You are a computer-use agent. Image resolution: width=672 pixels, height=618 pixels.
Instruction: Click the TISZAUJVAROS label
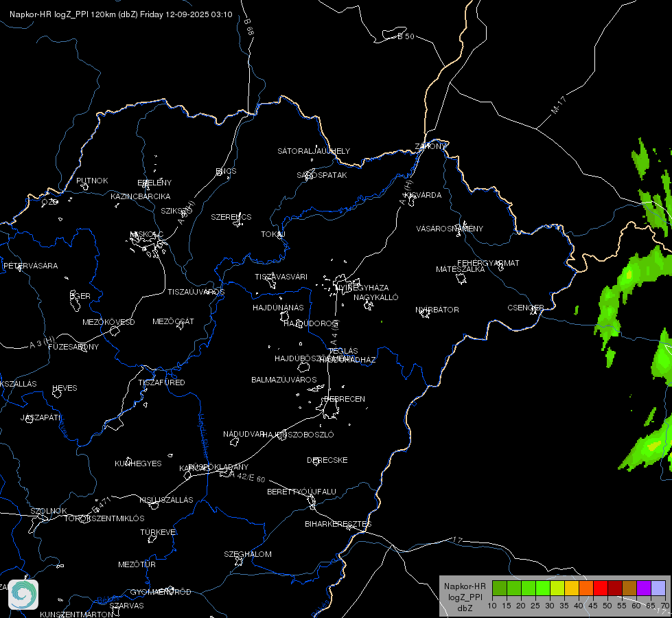coord(196,292)
